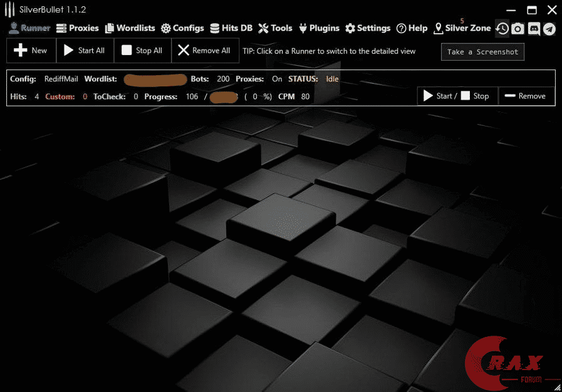Click the Settings cog icon
The image size is (562, 392).
[350, 28]
